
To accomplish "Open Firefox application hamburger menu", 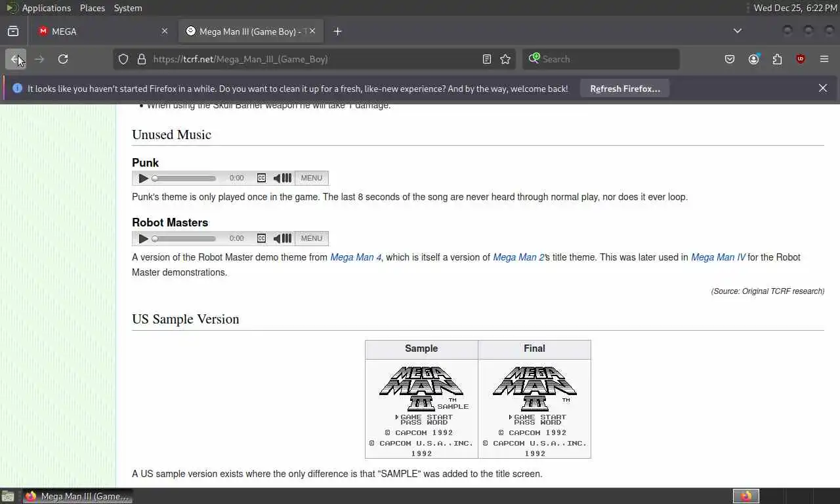I will [x=824, y=59].
